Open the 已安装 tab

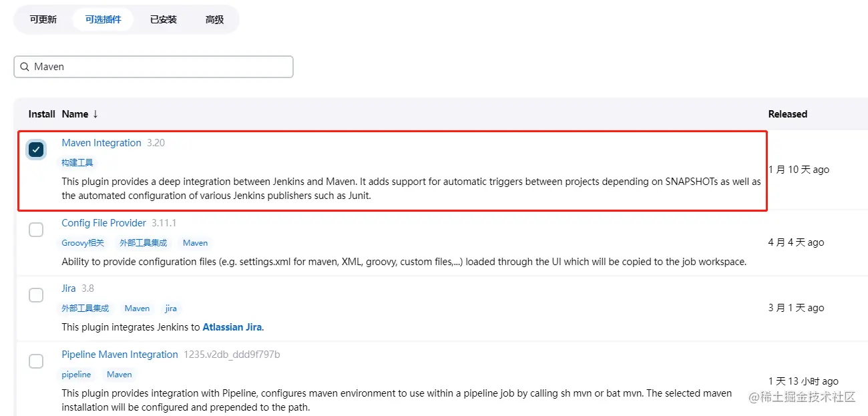tap(164, 19)
